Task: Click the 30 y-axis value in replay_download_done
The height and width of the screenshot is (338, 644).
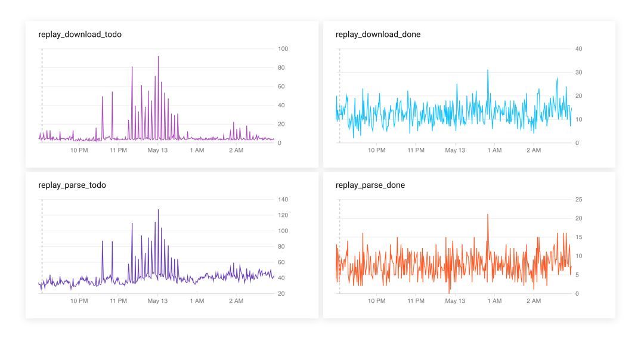Action: click(x=578, y=72)
